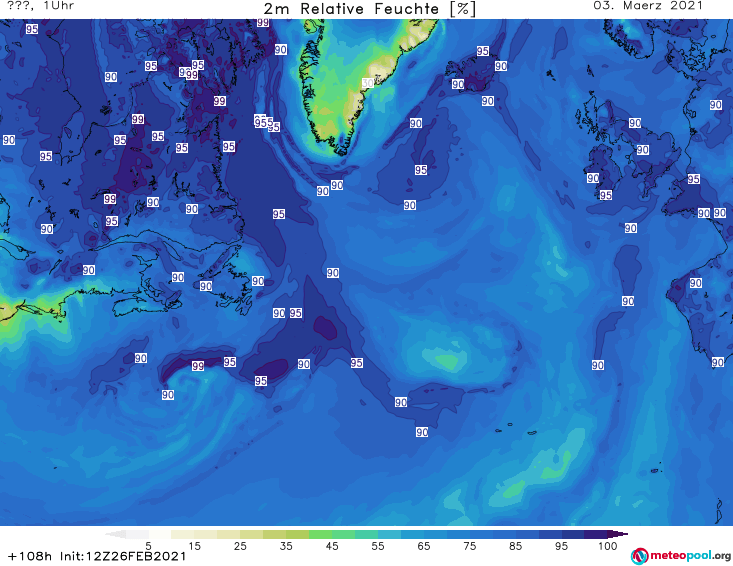733x566 pixels.
Task: Pick the pale yellow legend segment between 15 and 25
Action: click(229, 534)
